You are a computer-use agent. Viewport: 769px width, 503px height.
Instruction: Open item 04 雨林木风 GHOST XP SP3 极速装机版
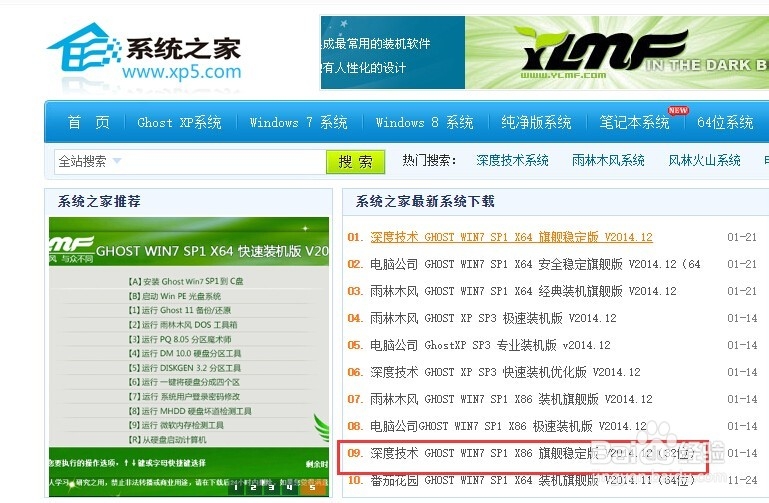pos(493,318)
